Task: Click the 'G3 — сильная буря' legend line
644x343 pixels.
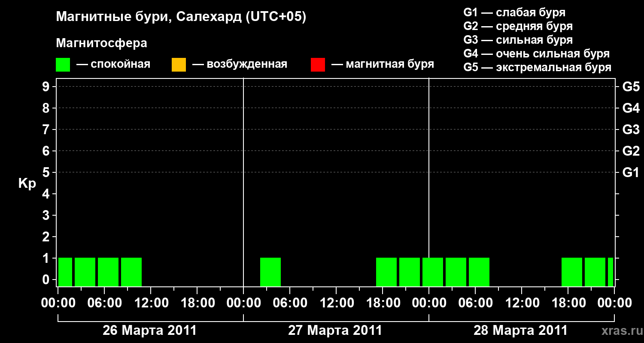Action: [518, 40]
